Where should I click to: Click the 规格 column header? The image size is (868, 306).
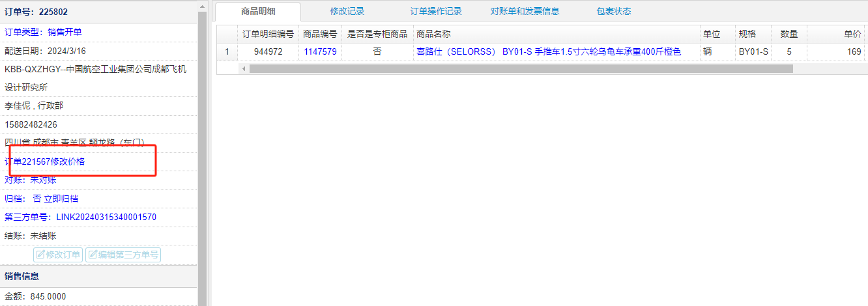coord(753,34)
